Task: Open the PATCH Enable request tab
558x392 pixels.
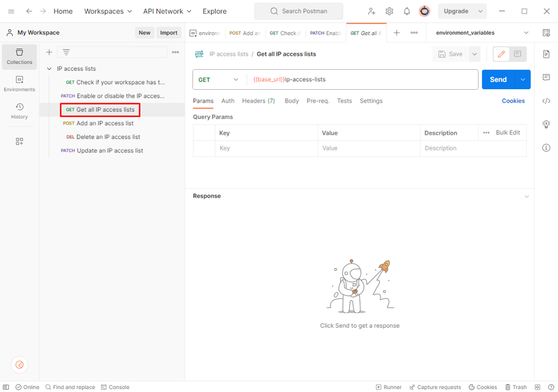Action: pos(326,33)
